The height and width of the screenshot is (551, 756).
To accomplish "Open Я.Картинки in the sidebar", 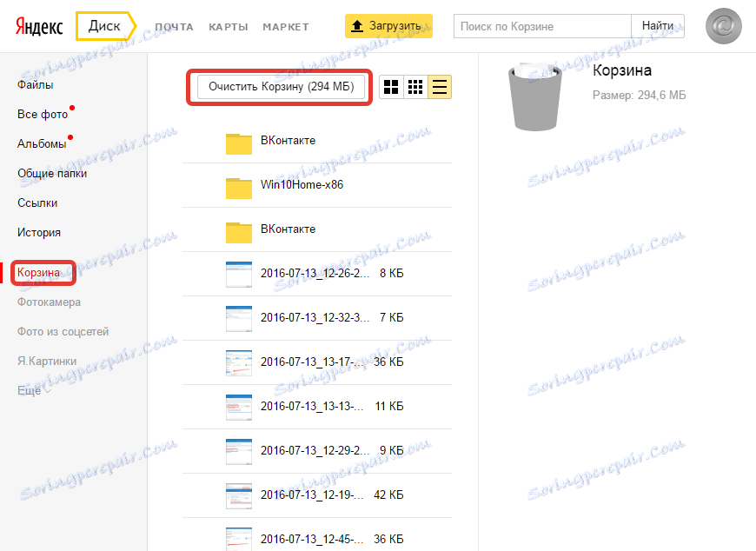I will coord(47,361).
